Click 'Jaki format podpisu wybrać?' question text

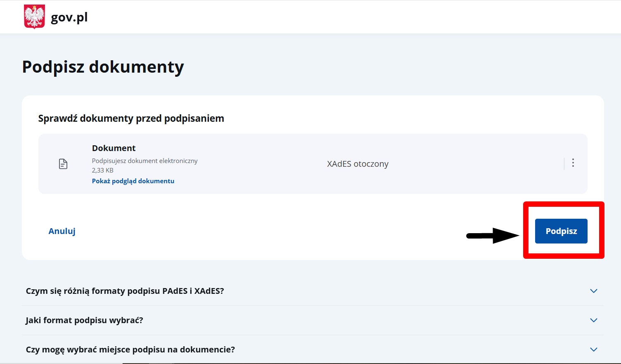pos(84,320)
